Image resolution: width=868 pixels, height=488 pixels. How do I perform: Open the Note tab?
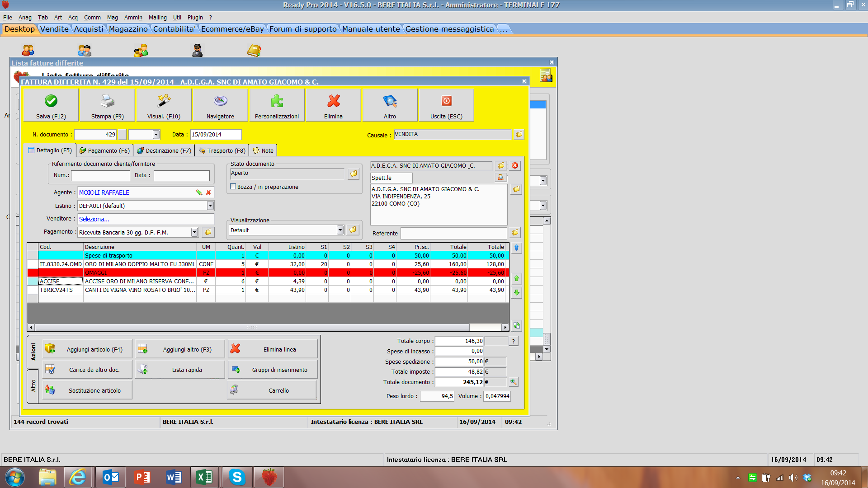263,150
